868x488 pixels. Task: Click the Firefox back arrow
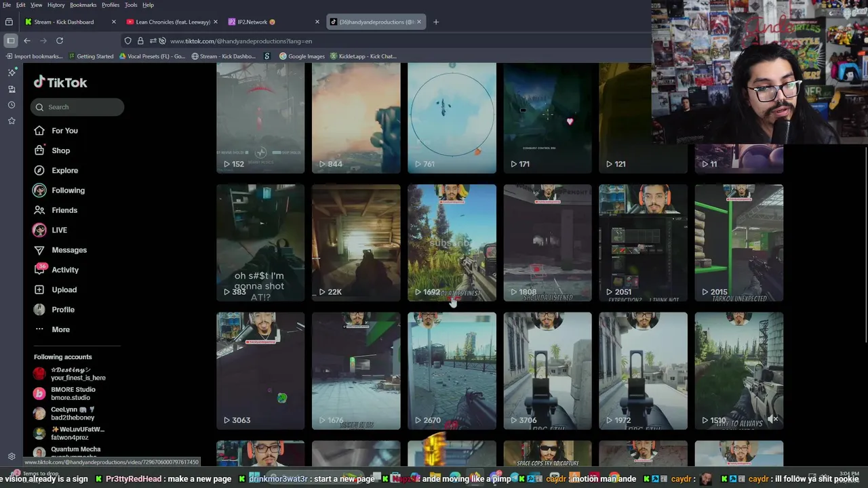(x=27, y=41)
